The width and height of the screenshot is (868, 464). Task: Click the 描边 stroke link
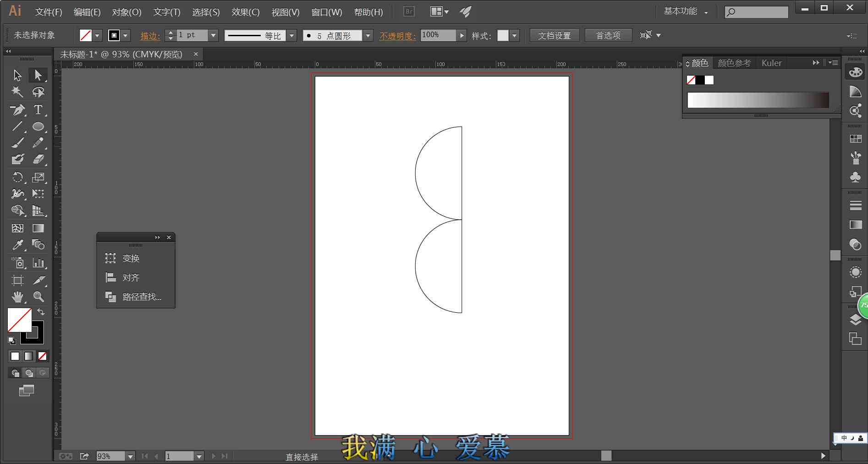tap(150, 36)
